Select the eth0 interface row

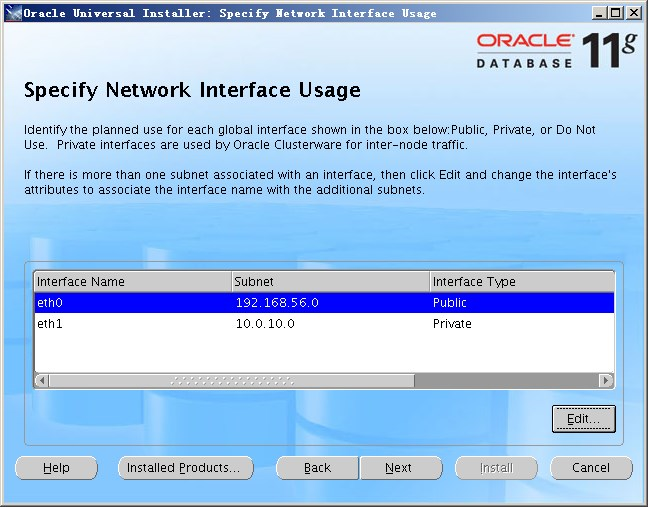(130, 302)
